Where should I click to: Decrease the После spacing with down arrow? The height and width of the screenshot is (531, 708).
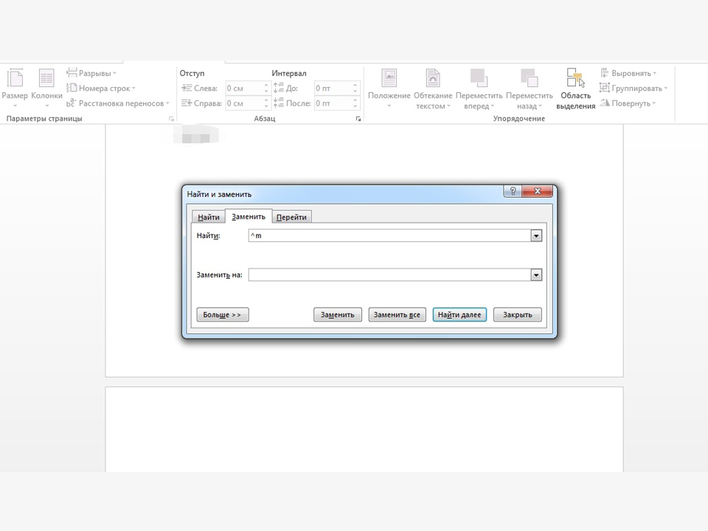355,106
